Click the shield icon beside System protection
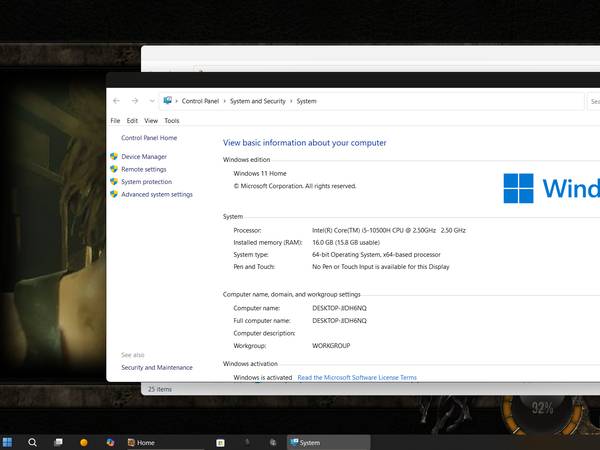 pyautogui.click(x=114, y=182)
